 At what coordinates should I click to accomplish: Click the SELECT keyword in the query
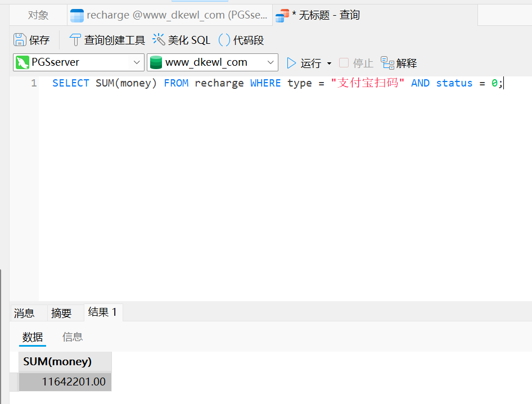click(x=70, y=83)
